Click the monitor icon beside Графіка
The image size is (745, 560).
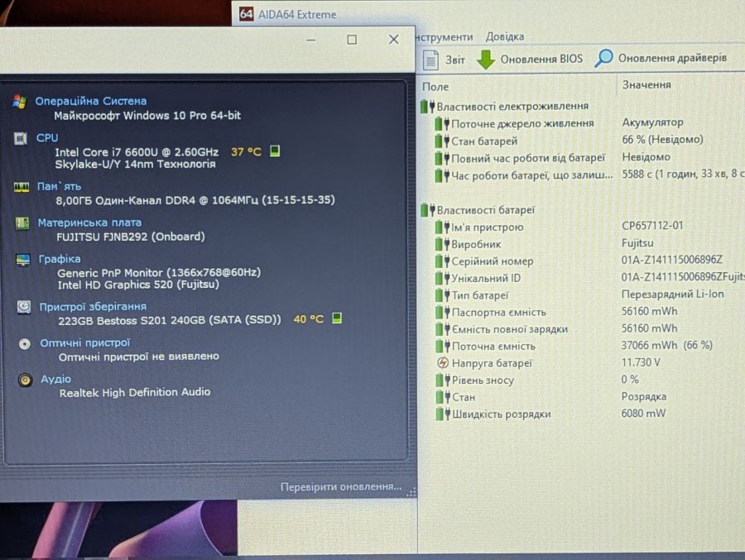click(23, 260)
